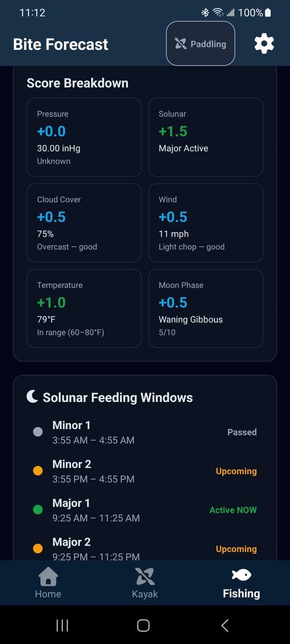
Task: Tap the gray Passed indicator for Minor 1
Action: tap(242, 432)
